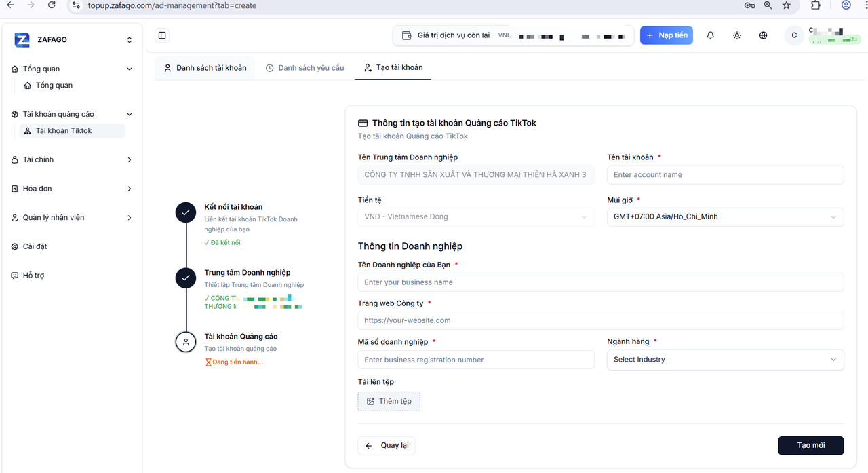Click the Nạp tiền button

coord(667,35)
